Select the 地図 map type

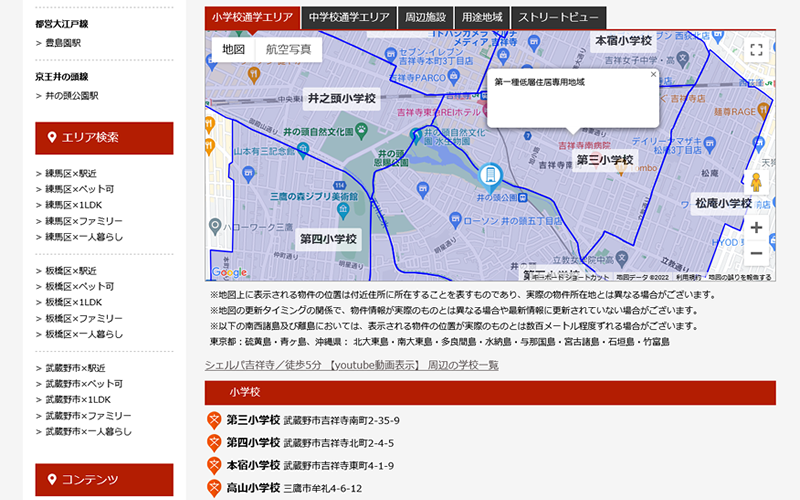point(233,49)
